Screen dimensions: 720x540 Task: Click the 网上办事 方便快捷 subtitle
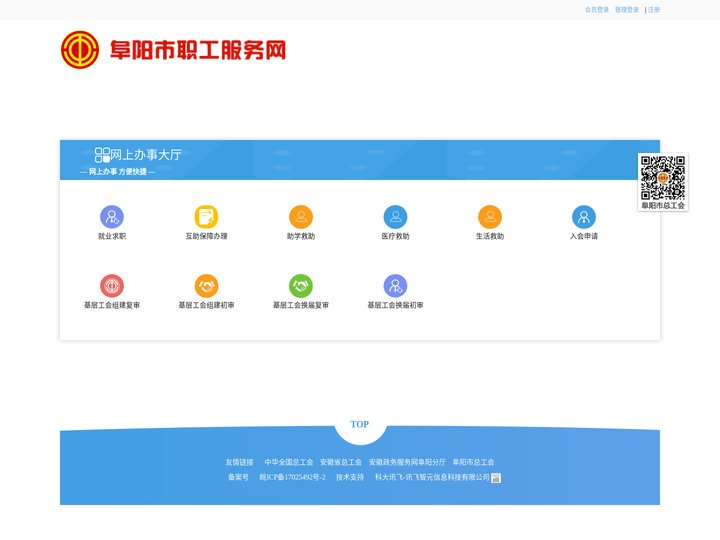tap(118, 172)
